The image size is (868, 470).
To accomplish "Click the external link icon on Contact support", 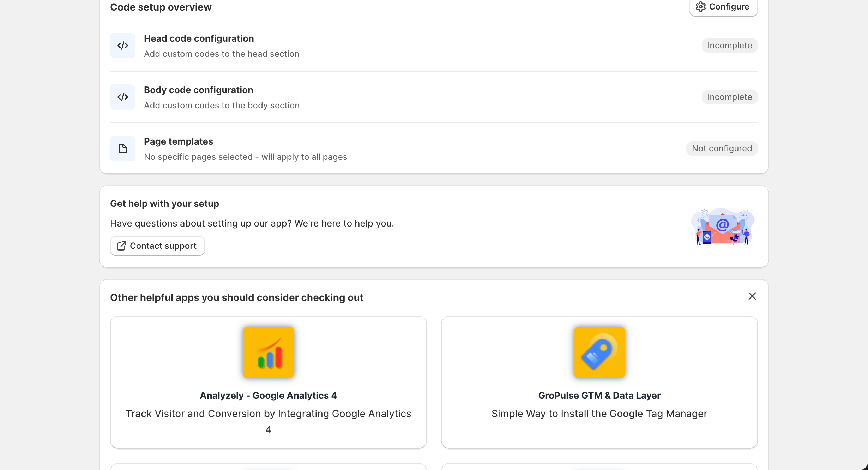I will [x=121, y=246].
